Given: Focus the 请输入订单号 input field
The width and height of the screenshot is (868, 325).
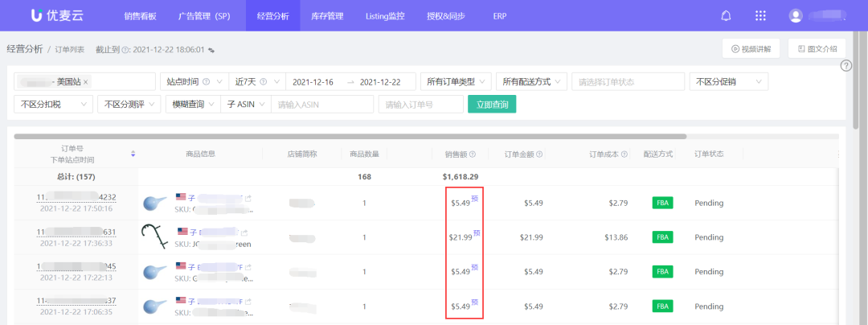Looking at the screenshot, I should click(x=420, y=104).
